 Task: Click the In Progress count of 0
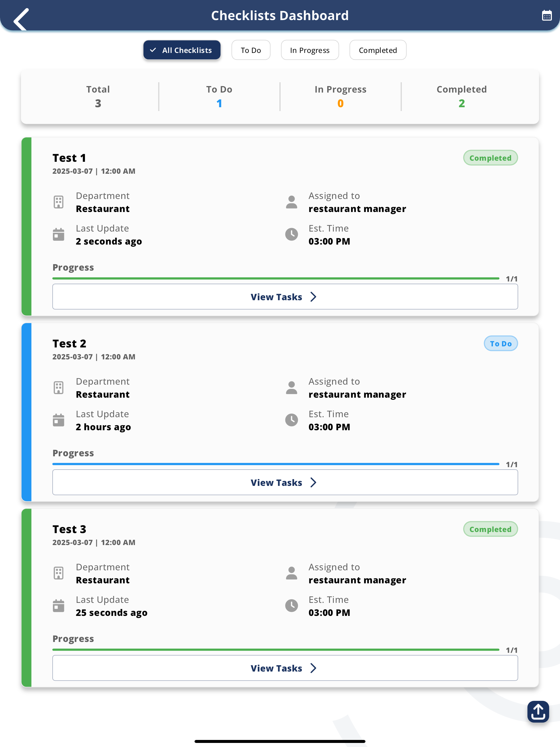(x=341, y=103)
